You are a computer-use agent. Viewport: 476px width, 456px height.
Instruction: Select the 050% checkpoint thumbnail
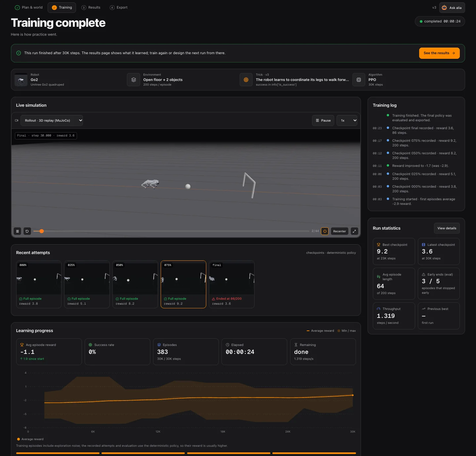coord(135,285)
